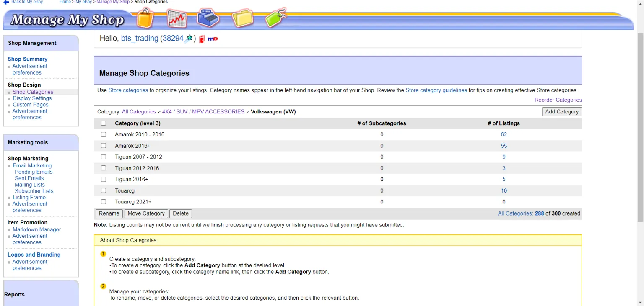Open listings count 62 for Amarok 2010 - 2016
The width and height of the screenshot is (644, 306).
point(504,134)
